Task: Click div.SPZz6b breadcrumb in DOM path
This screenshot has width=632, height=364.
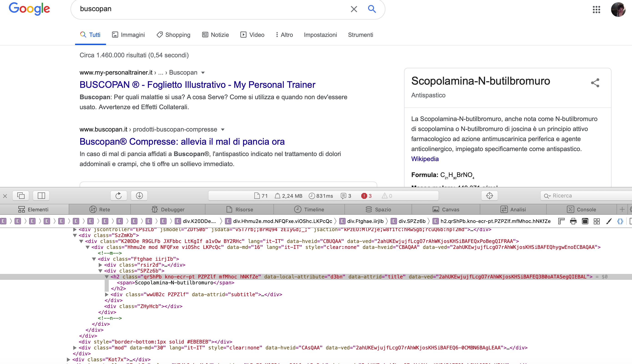Action: click(x=412, y=221)
